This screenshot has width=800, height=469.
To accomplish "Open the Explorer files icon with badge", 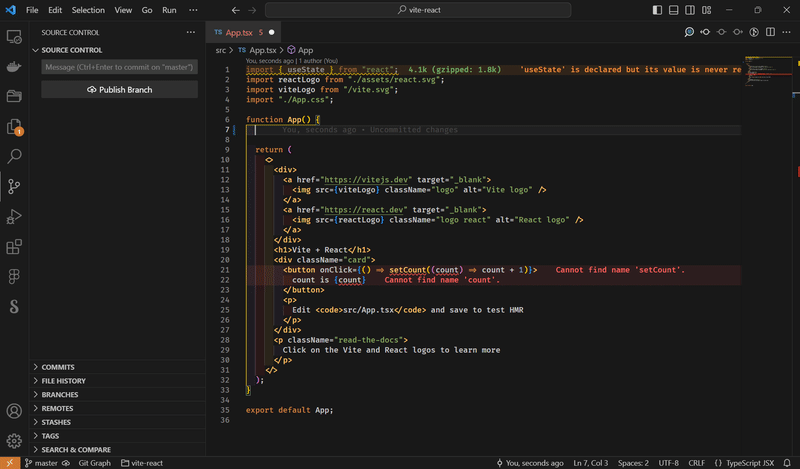I will pyautogui.click(x=14, y=127).
